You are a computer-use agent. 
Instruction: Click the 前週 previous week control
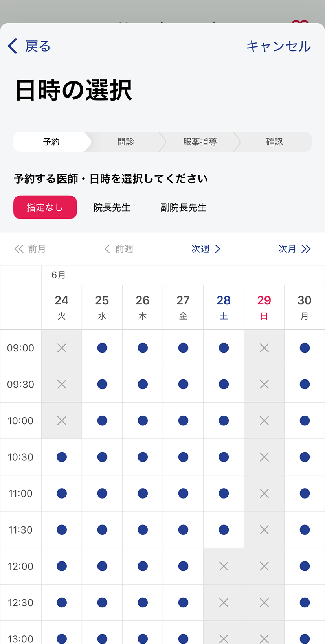pos(119,249)
